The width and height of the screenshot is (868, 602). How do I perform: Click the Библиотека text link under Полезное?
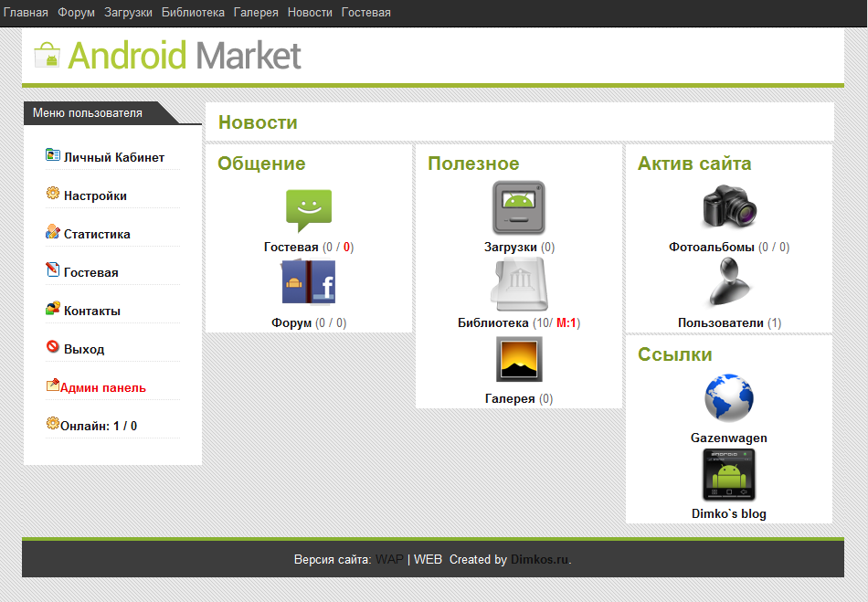[x=492, y=322]
